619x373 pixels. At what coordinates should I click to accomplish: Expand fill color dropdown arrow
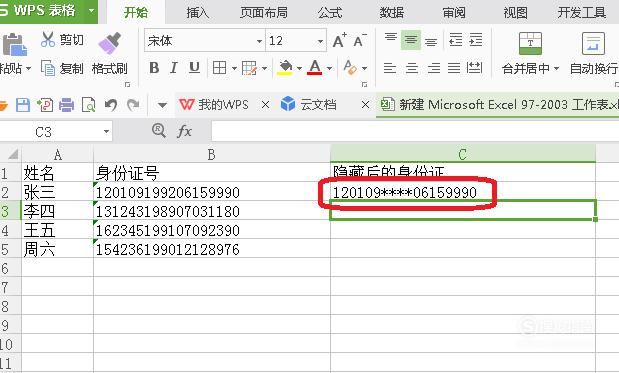[x=299, y=69]
